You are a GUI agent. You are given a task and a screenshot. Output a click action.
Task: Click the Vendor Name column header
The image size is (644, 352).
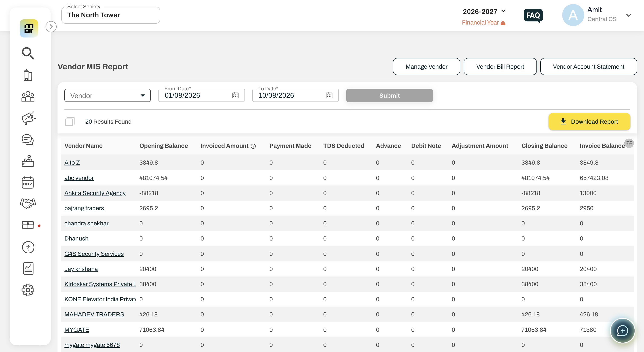(x=83, y=146)
